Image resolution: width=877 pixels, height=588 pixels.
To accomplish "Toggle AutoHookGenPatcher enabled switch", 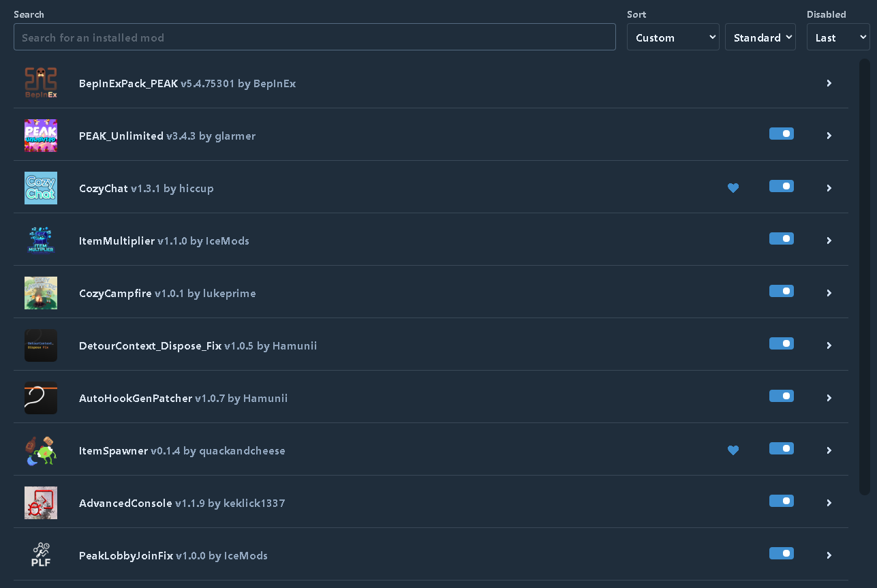I will (x=782, y=397).
